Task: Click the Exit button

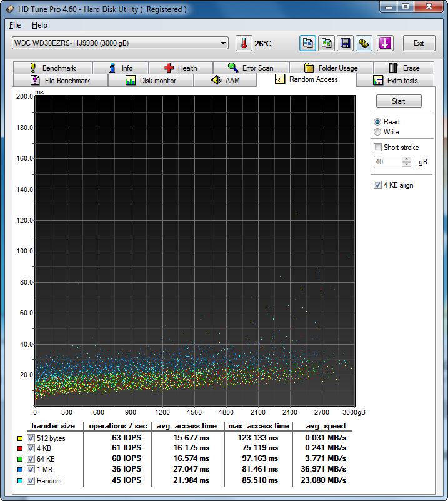Action: (x=419, y=43)
